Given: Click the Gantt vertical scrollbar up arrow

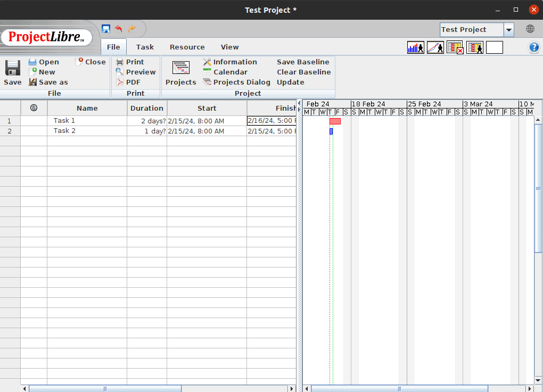Looking at the screenshot, I should click(x=538, y=120).
